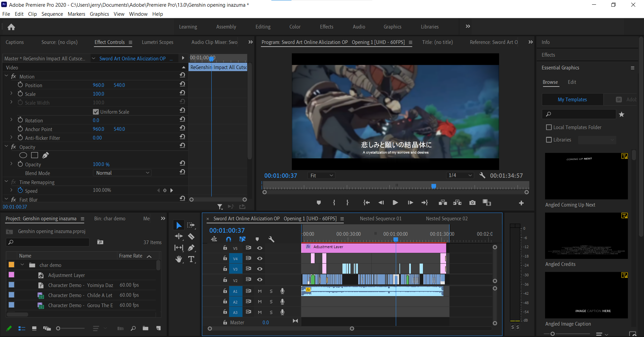Expand Scale property twirl arrow
This screenshot has height=337, width=644.
click(11, 94)
